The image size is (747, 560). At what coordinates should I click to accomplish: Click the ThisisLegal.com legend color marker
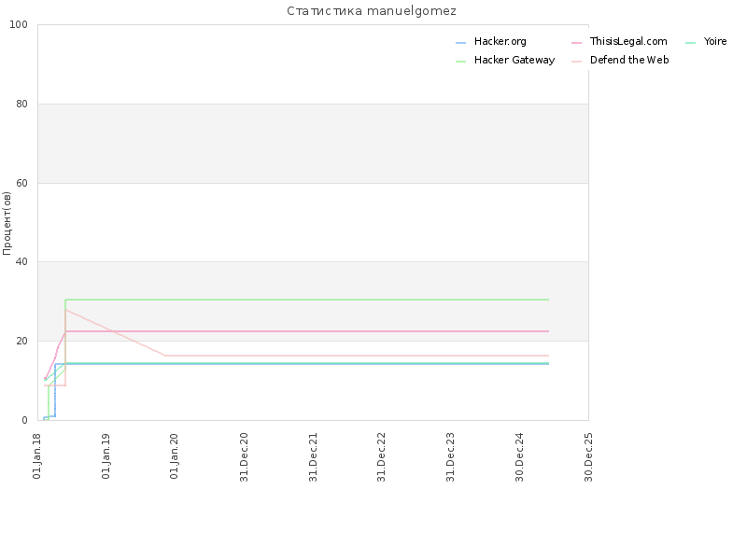pyautogui.click(x=576, y=43)
